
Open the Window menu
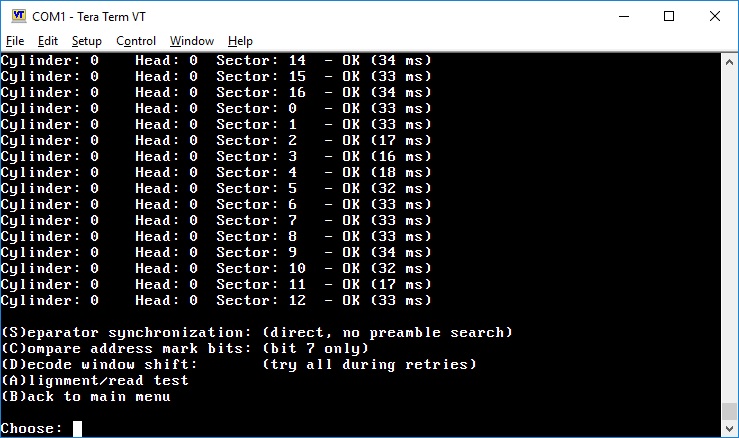[x=192, y=41]
